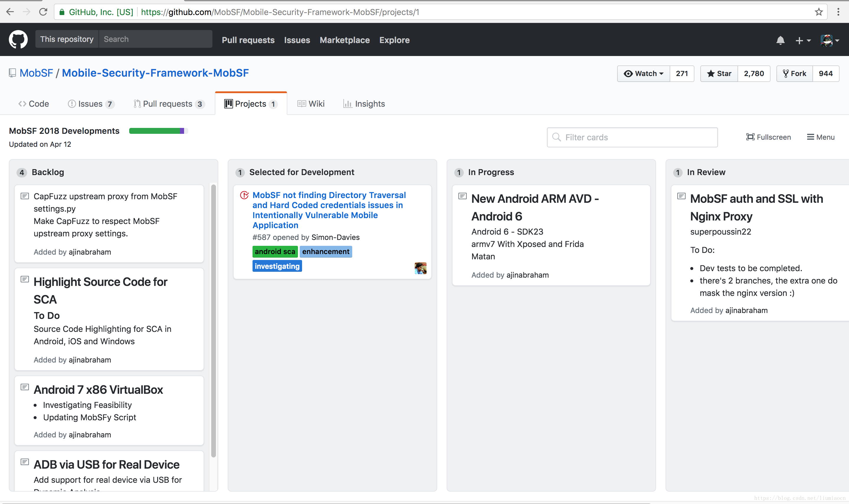Fork the repository
Image resolution: width=849 pixels, height=504 pixels.
point(795,73)
